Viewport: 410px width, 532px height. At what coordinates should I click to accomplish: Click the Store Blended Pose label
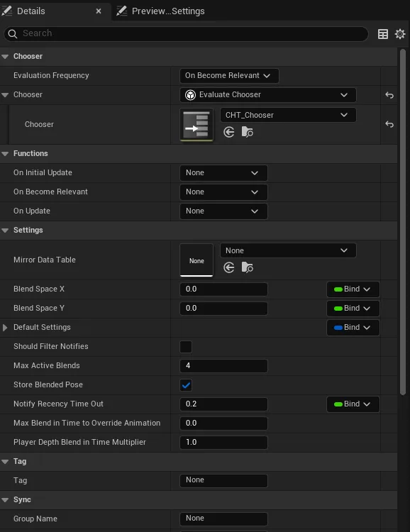pos(48,384)
